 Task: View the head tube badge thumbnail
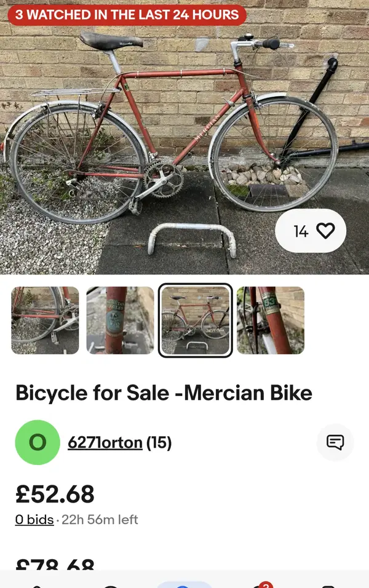120,320
